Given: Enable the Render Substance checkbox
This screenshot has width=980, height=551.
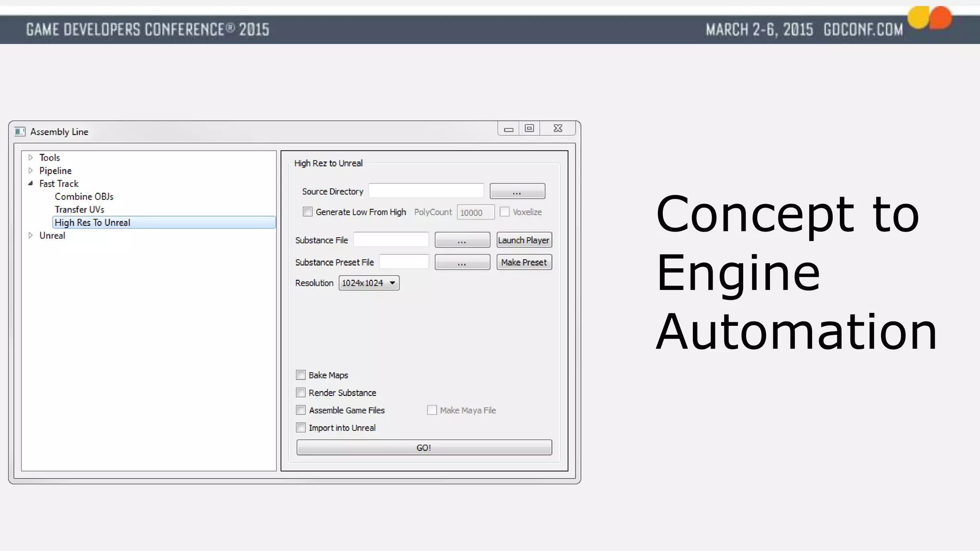Looking at the screenshot, I should pyautogui.click(x=301, y=393).
